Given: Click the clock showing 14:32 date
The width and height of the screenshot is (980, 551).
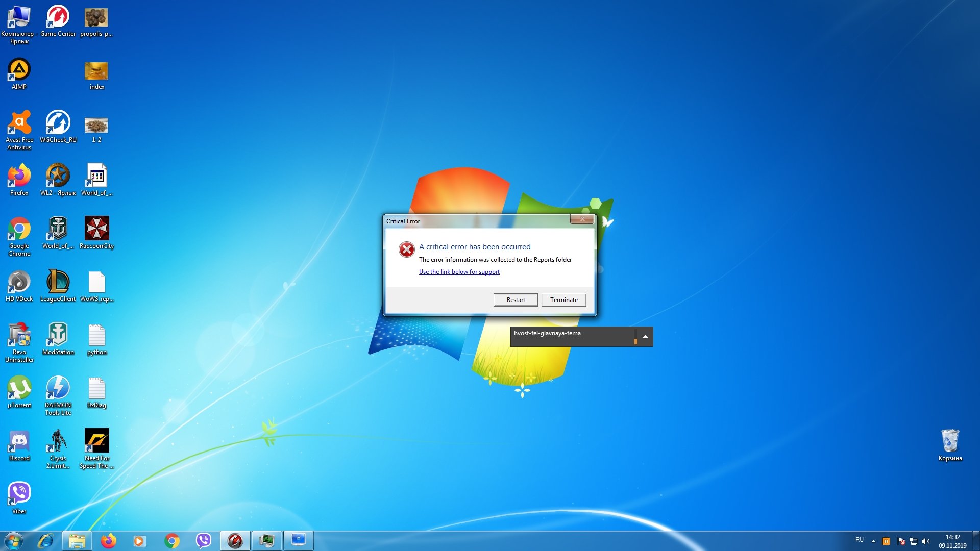Looking at the screenshot, I should coord(952,541).
